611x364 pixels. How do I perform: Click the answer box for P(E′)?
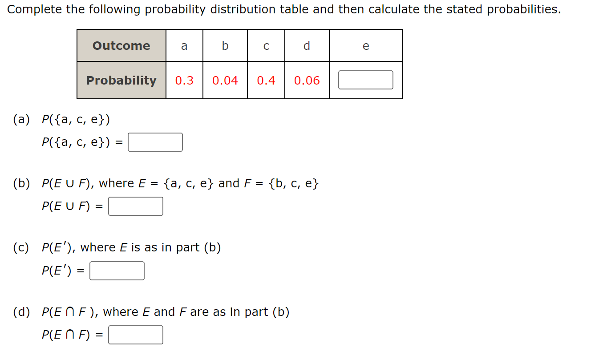click(117, 271)
